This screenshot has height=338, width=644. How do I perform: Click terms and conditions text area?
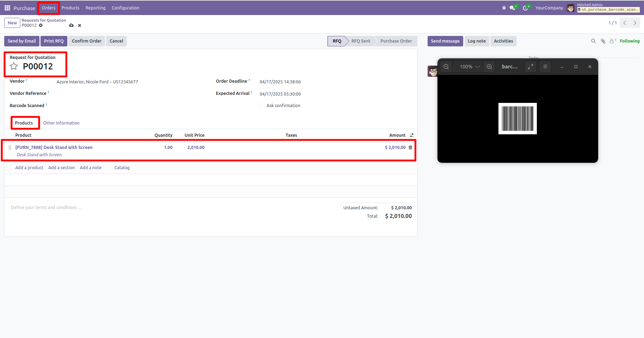coord(171,208)
